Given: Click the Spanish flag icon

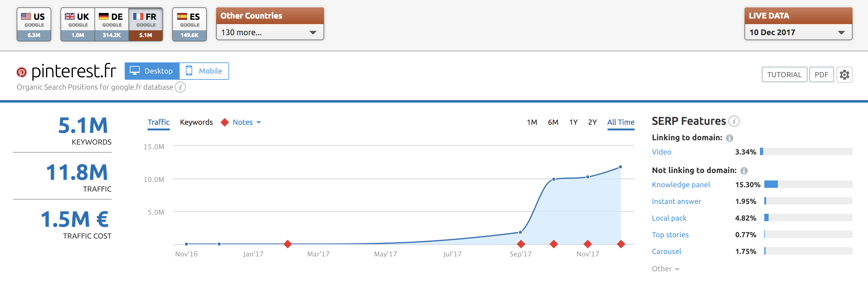Looking at the screenshot, I should click(182, 16).
